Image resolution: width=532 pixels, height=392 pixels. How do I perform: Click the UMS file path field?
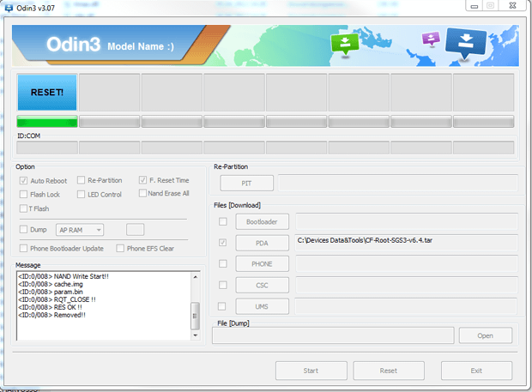[406, 306]
